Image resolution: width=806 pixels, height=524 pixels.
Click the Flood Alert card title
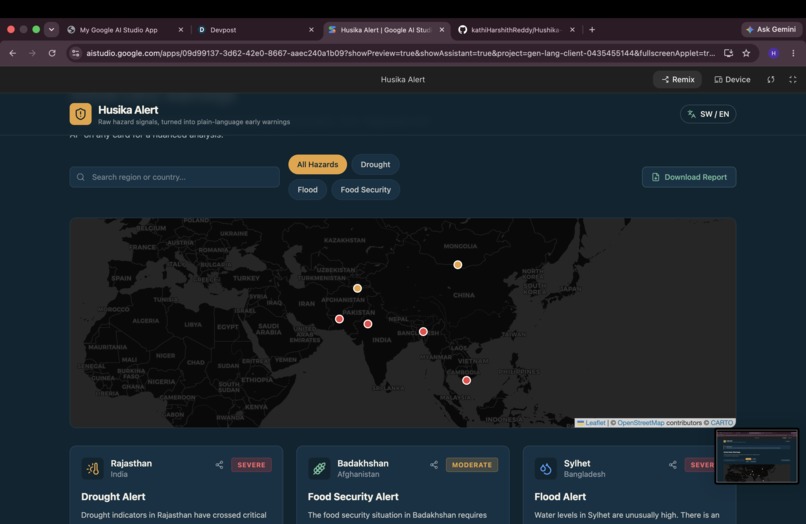click(560, 497)
